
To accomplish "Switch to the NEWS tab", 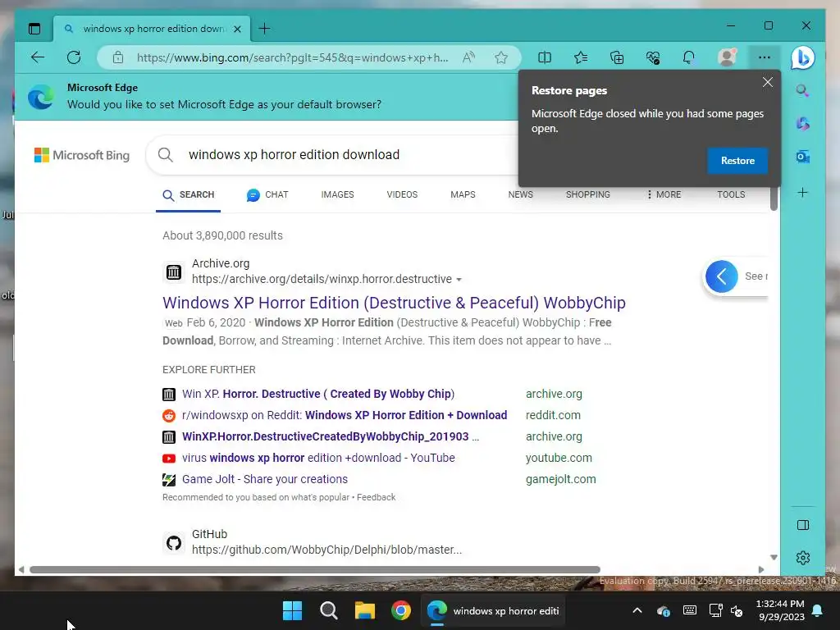I will 521,194.
